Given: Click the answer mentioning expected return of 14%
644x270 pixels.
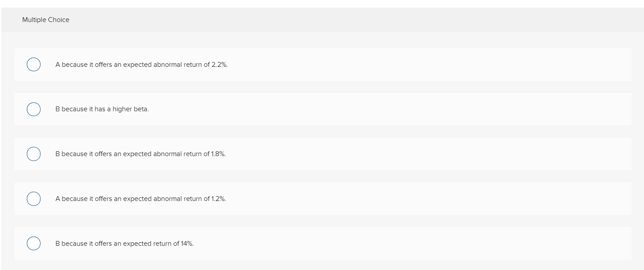Looking at the screenshot, I should (126, 244).
